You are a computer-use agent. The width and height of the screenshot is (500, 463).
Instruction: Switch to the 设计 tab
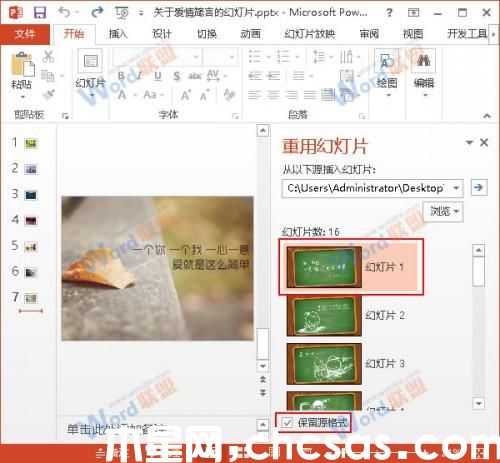click(x=162, y=34)
